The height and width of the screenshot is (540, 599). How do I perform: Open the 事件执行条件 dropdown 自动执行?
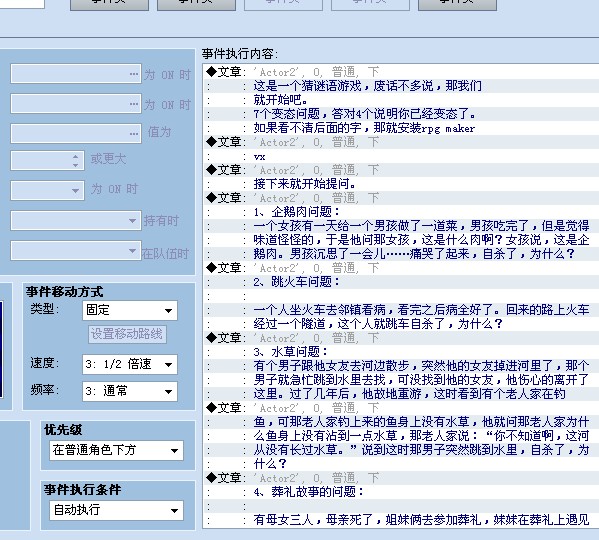click(x=116, y=510)
